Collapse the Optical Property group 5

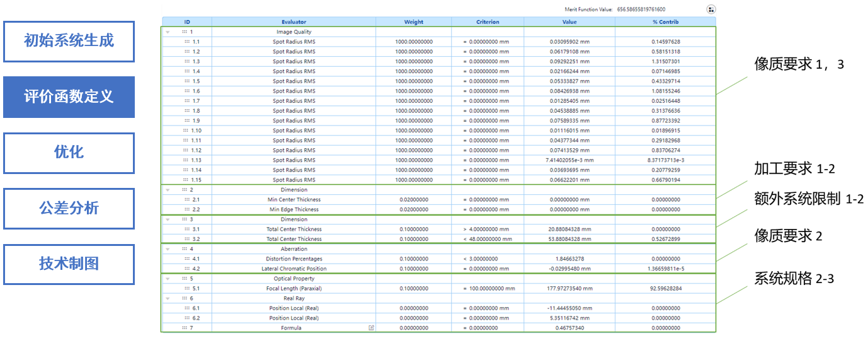click(168, 279)
